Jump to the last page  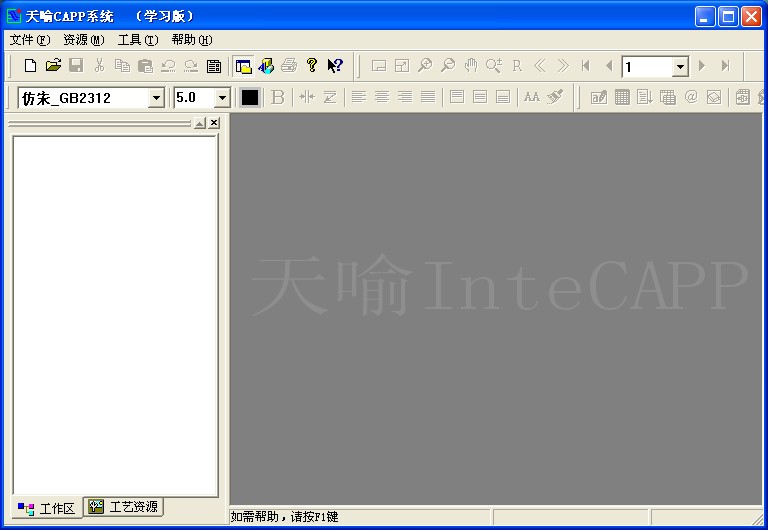coord(725,66)
